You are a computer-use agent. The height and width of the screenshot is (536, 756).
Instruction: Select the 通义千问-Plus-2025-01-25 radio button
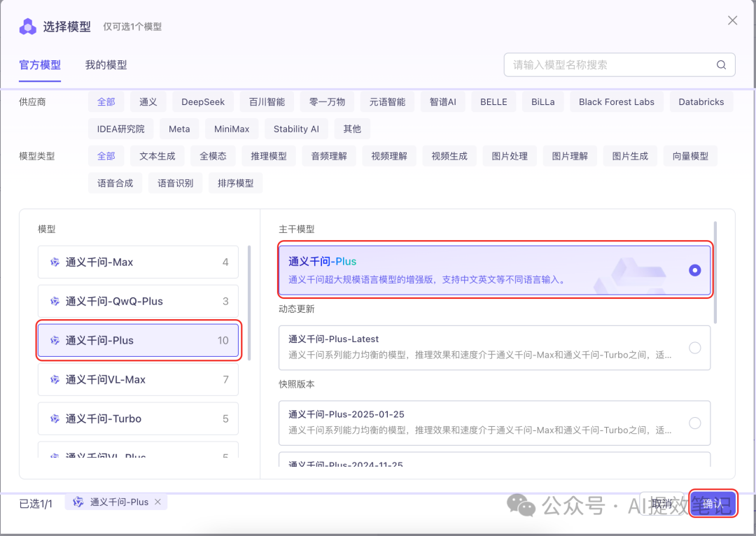click(x=695, y=423)
